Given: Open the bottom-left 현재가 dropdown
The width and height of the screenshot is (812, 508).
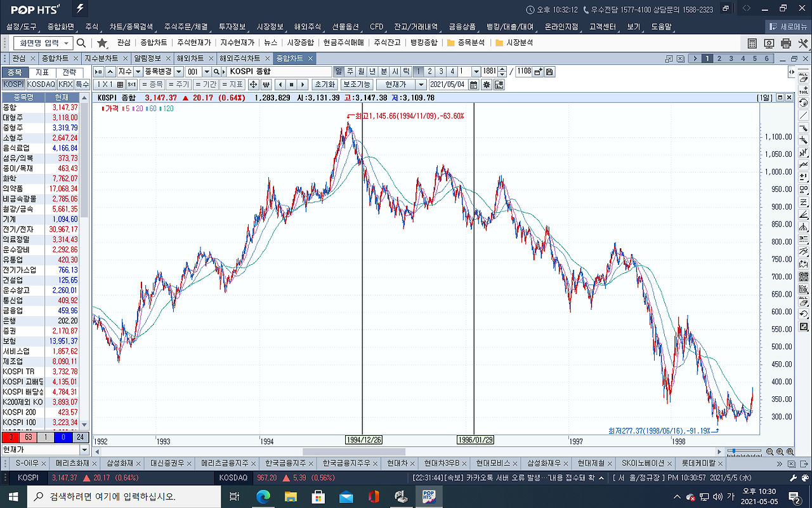Looking at the screenshot, I should click(85, 450).
